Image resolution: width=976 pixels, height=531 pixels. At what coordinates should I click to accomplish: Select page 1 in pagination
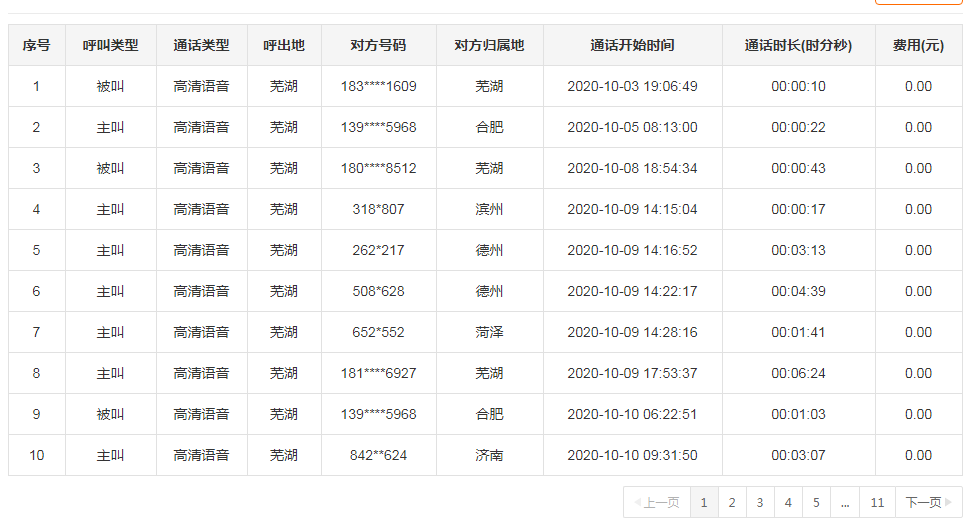(x=704, y=503)
